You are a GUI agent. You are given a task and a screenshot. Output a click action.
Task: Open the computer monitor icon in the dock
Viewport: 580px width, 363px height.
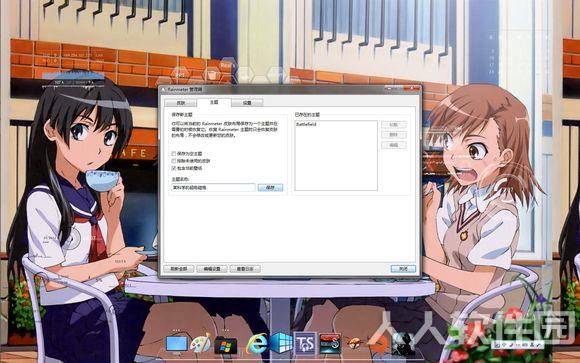pyautogui.click(x=176, y=344)
